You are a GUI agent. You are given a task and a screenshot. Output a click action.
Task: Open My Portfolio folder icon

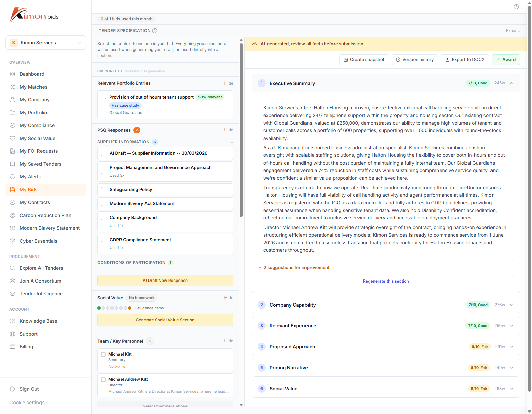[12, 113]
